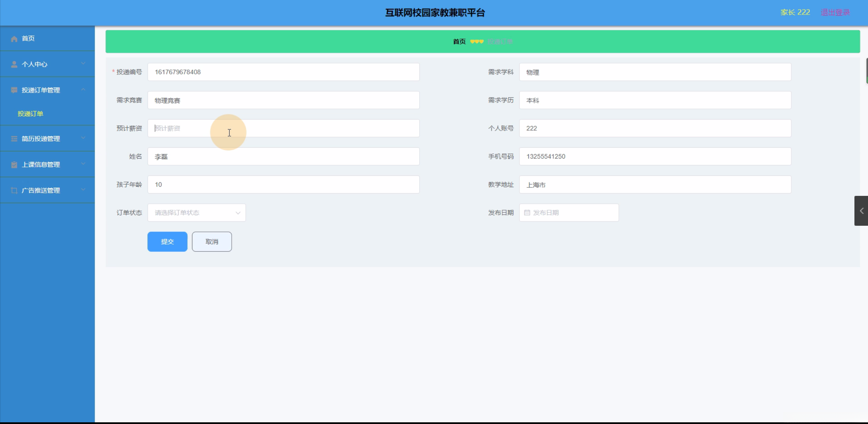Click 退出登录 link
The image size is (868, 424).
(x=835, y=13)
